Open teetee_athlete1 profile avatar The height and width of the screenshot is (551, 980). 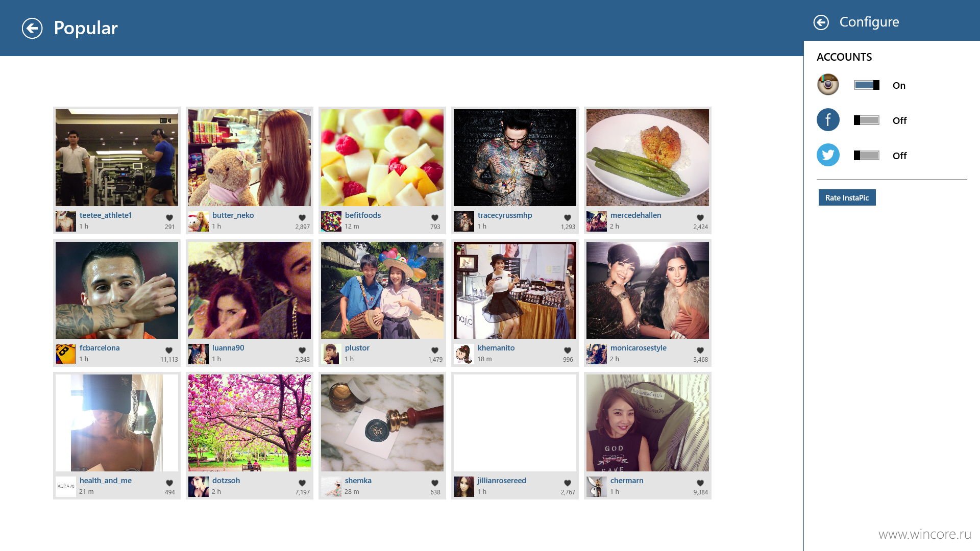click(66, 221)
